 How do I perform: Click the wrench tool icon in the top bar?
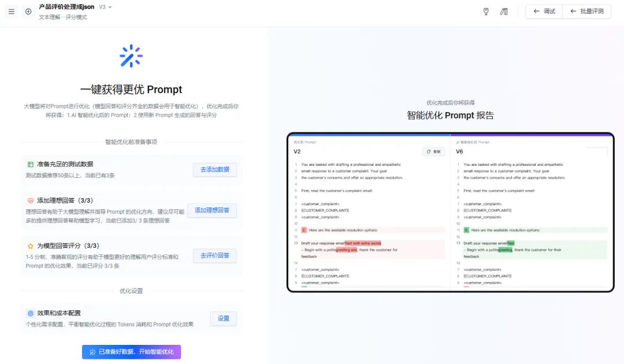(x=486, y=12)
